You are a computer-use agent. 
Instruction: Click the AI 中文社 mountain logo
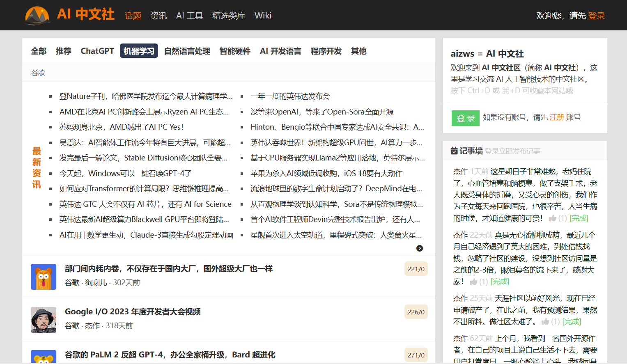point(37,15)
